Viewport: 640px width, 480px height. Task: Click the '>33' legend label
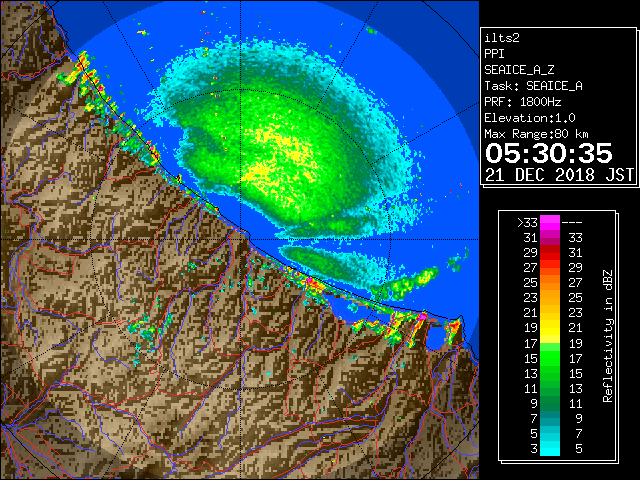pos(527,223)
